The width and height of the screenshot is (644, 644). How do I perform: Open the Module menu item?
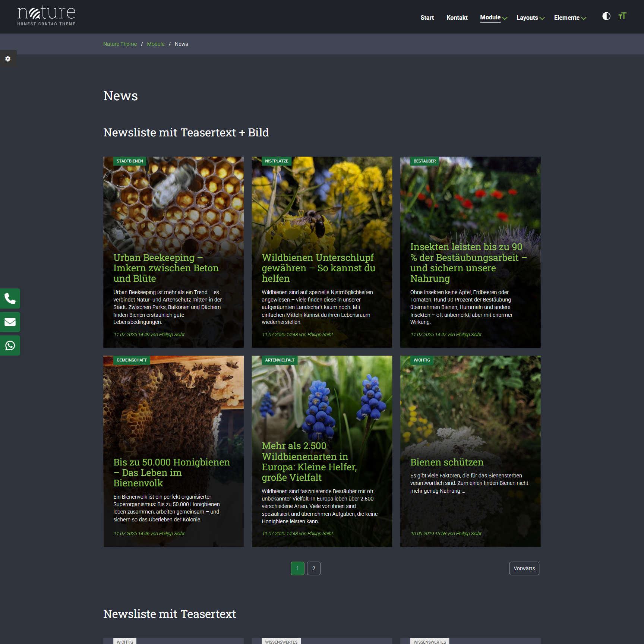[x=490, y=18]
